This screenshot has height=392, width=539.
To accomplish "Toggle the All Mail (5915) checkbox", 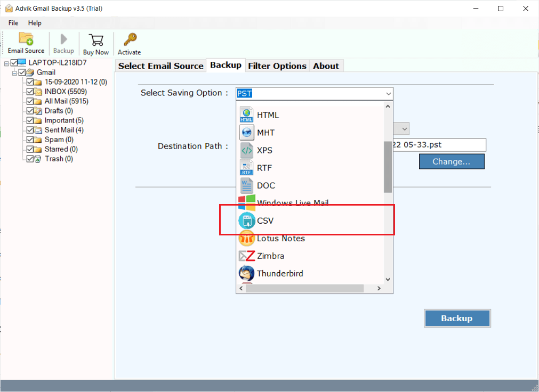I will click(x=30, y=101).
